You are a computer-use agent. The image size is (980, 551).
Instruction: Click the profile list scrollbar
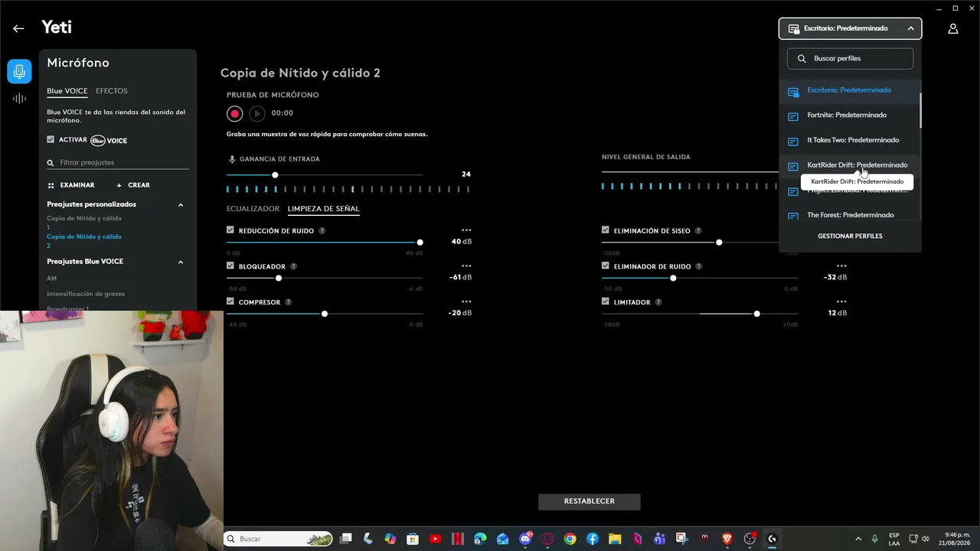[920, 111]
